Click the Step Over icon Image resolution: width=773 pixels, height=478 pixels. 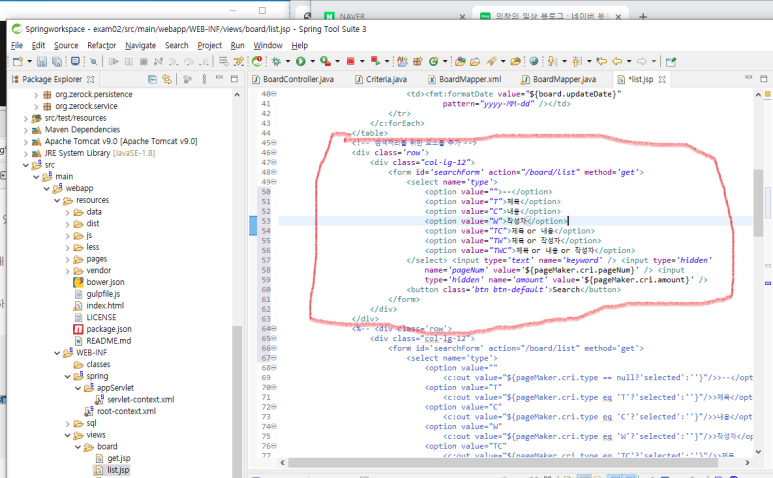click(189, 62)
